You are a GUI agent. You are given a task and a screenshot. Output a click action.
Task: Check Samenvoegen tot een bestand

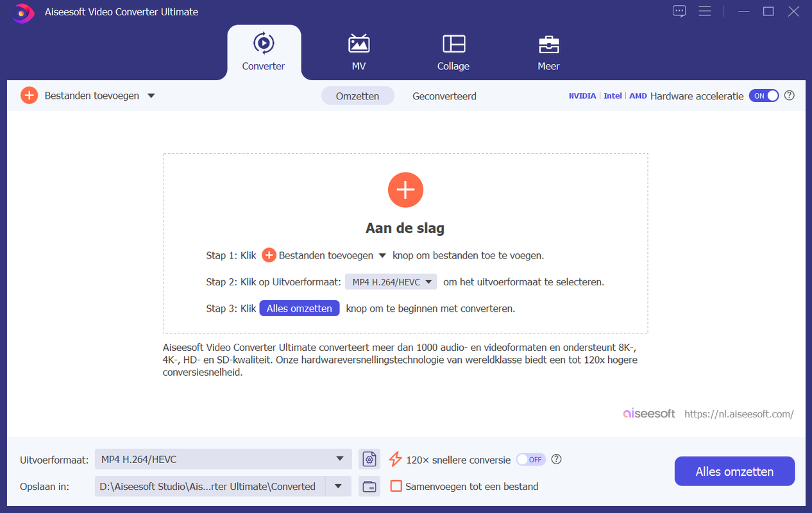[x=396, y=486]
